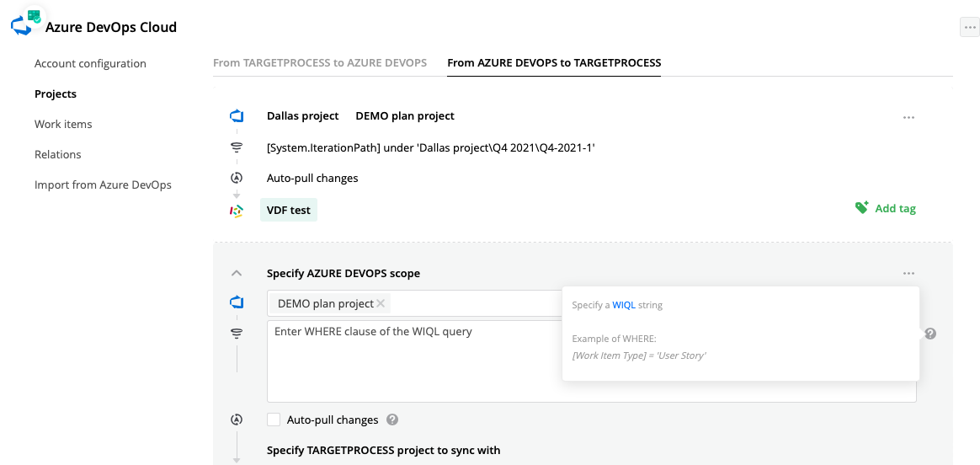Open the three-dot menu for Dallas project row
Screen dimensions: 980x465
(x=908, y=117)
